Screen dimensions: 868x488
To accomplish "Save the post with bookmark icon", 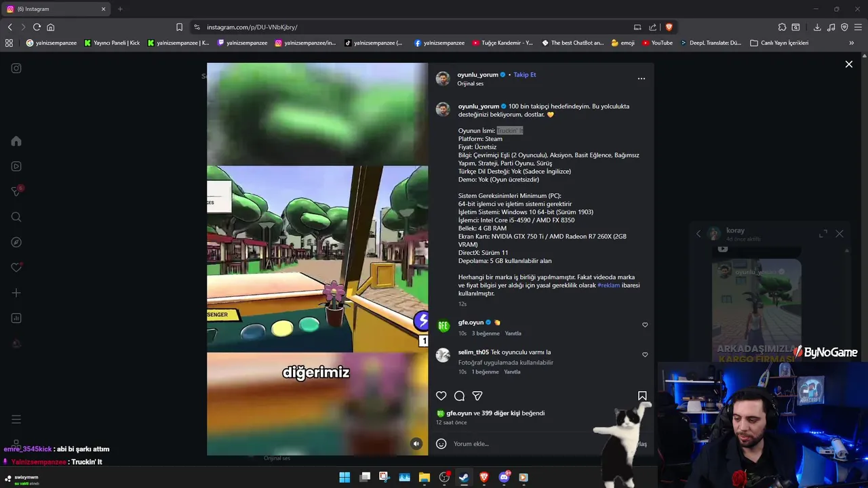I will point(642,396).
